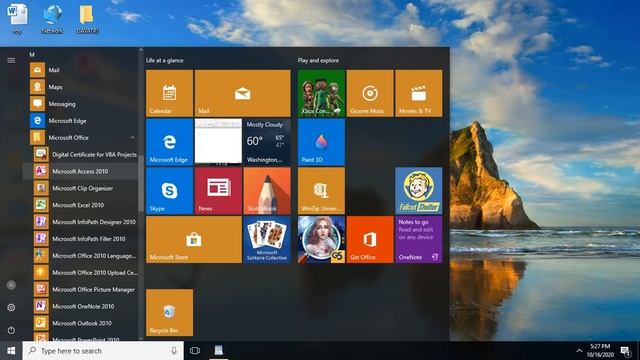Open Microsoft Office 2010 Language entry

coord(81,256)
